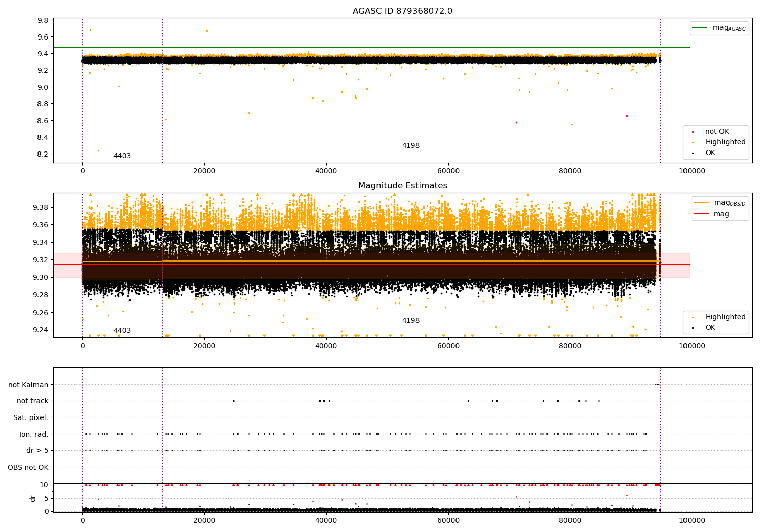The height and width of the screenshot is (532, 760).
Task: Click the 'not track' row label
Action: [x=32, y=401]
